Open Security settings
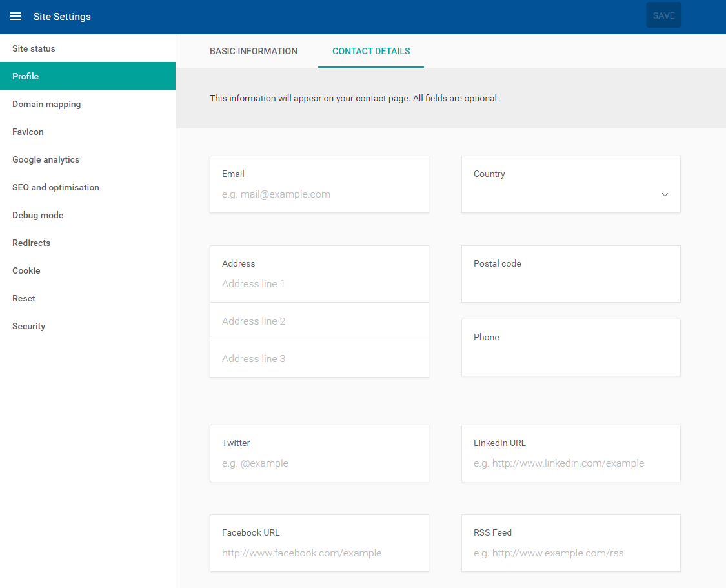This screenshot has height=588, width=726. coord(28,326)
